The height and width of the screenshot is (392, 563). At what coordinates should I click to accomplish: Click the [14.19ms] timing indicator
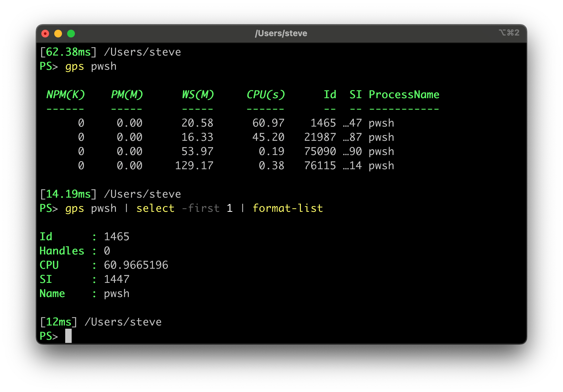pos(68,194)
